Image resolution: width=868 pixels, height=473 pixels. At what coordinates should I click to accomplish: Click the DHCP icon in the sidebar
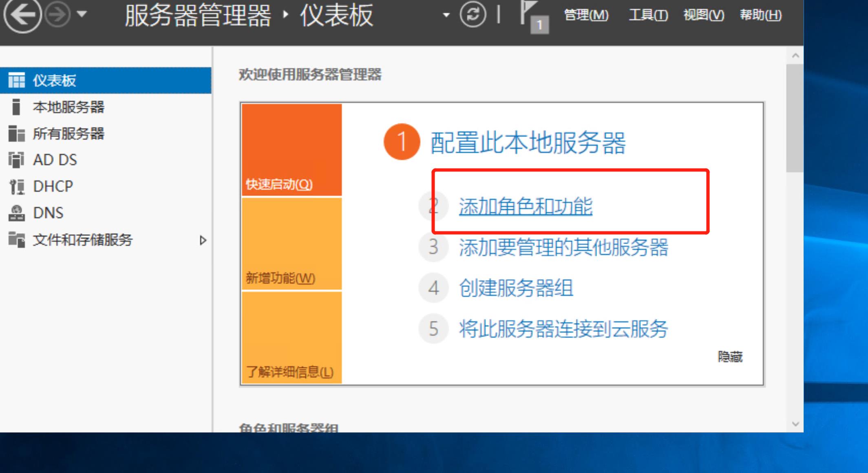click(17, 187)
